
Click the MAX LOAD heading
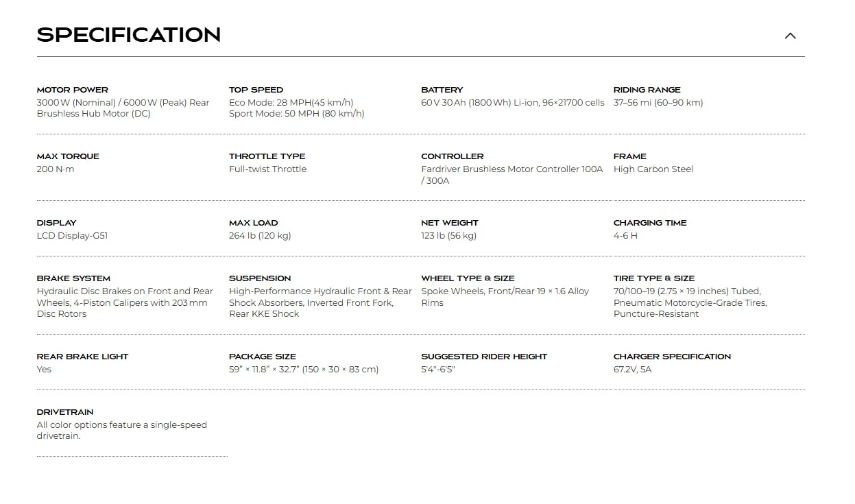point(254,223)
